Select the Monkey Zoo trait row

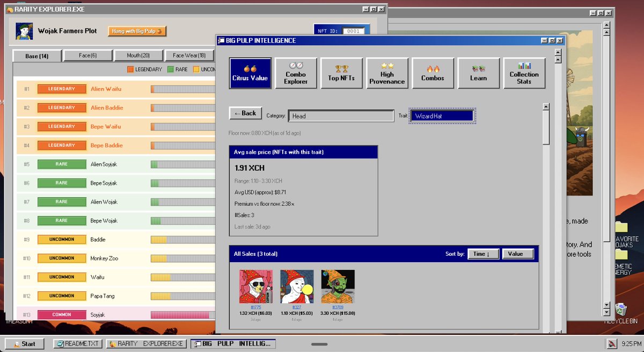pos(115,258)
